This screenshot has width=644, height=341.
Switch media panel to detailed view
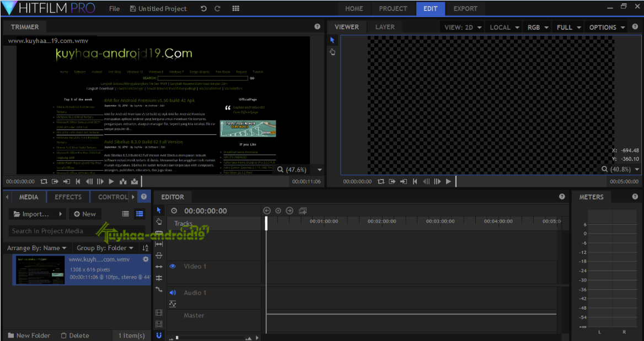[139, 214]
